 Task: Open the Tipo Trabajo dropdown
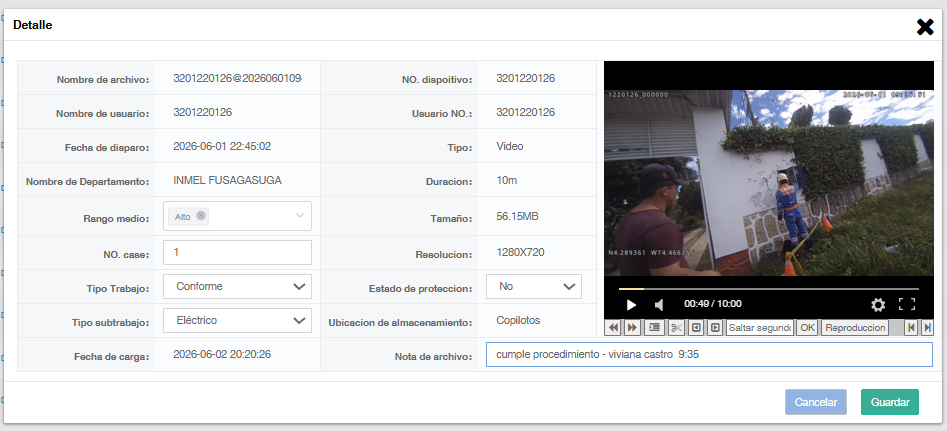click(237, 287)
